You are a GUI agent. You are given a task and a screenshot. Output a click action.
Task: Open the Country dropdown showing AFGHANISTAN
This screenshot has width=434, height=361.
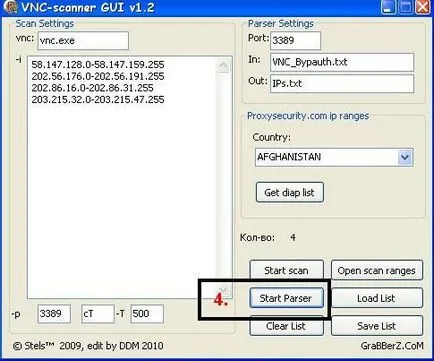(334, 157)
